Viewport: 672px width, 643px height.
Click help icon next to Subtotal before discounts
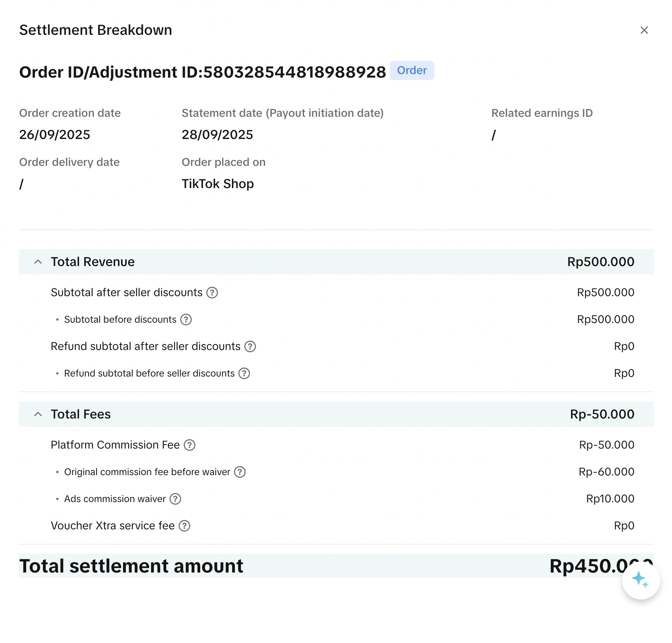(x=186, y=320)
